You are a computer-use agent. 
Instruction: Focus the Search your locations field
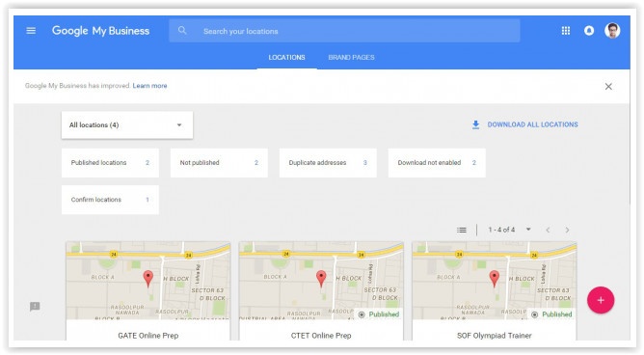344,31
